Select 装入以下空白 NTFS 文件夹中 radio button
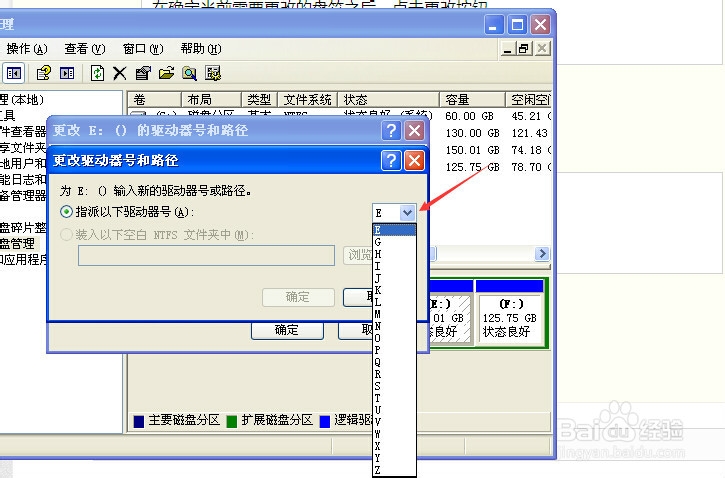Viewport: 725px width, 478px height. 67,235
